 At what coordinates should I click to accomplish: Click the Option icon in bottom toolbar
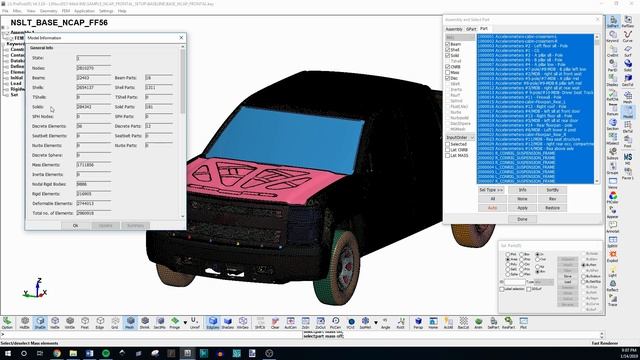click(x=7, y=322)
